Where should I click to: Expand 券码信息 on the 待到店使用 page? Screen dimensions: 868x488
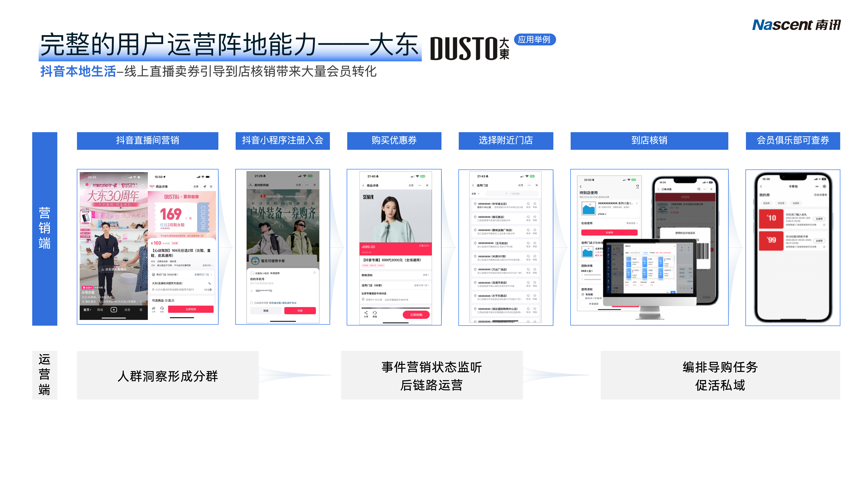(x=631, y=223)
